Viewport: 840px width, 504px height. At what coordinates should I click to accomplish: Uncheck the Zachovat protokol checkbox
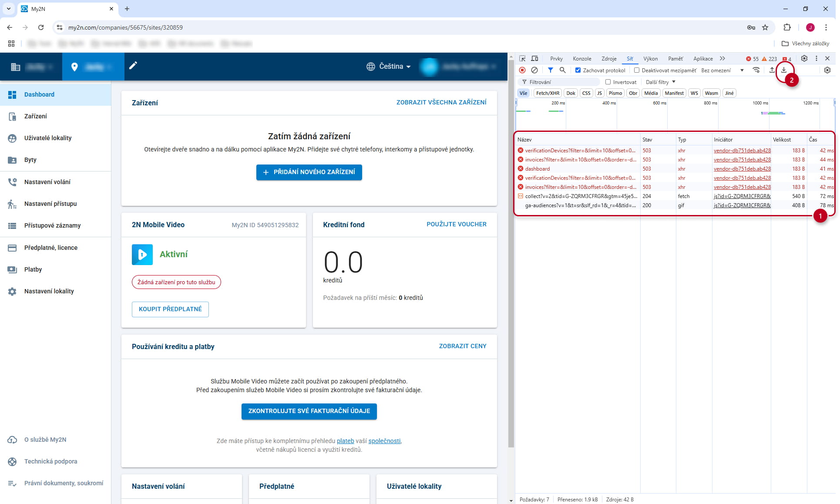coord(578,70)
